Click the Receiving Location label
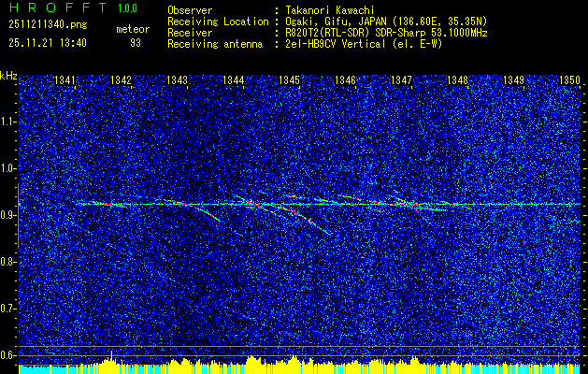 (x=218, y=22)
